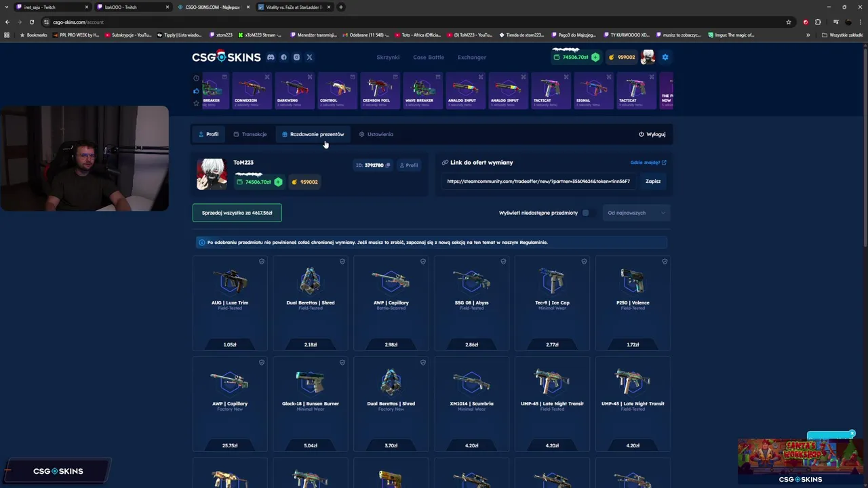Tick the checkbox on P250 | Valence
Viewport: 868px width, 488px height.
click(665, 262)
